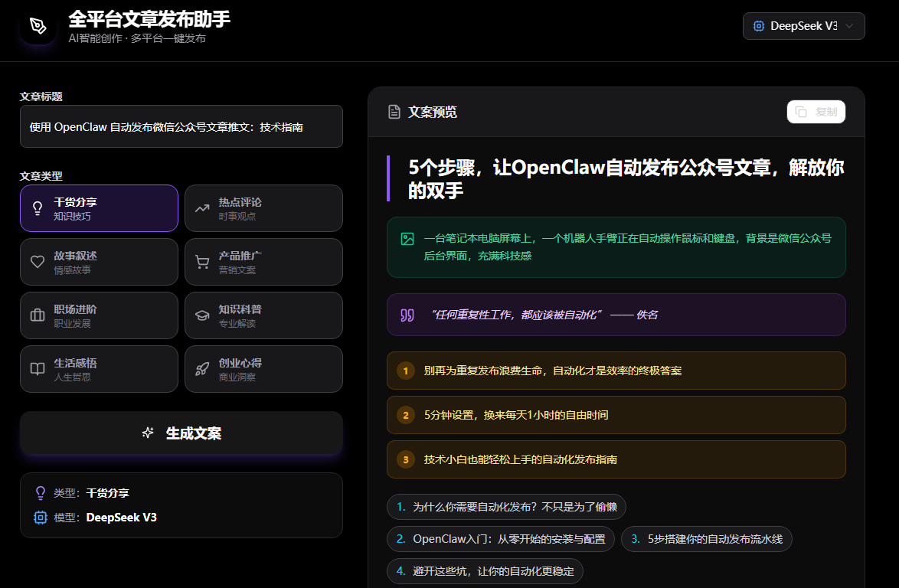
Task: Click the quotation mark icon before the quote
Action: click(x=407, y=315)
